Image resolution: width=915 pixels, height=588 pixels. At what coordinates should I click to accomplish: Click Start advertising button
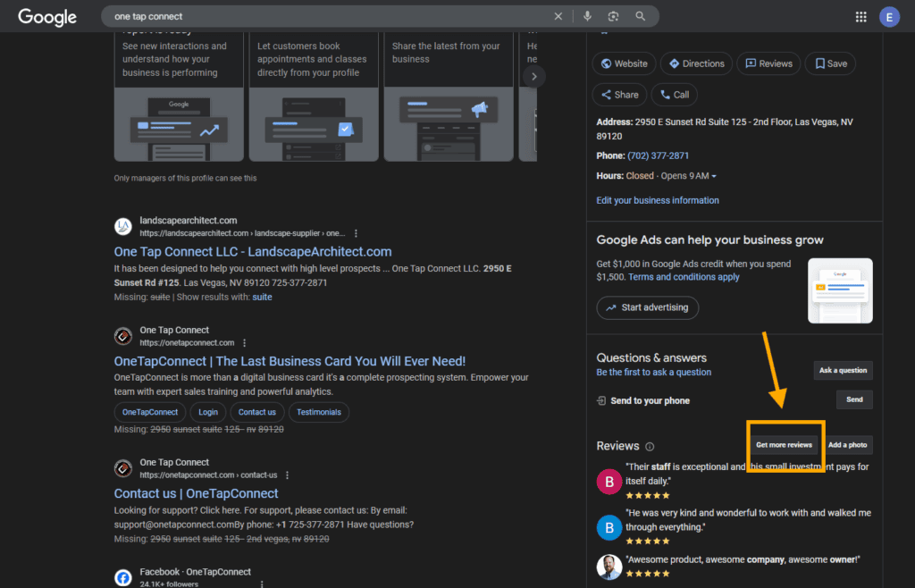coord(647,307)
